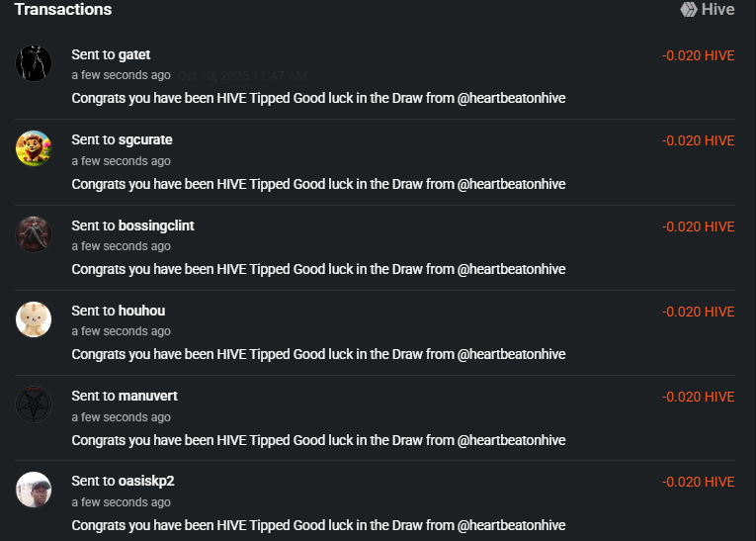Image resolution: width=756 pixels, height=541 pixels.
Task: Click the memo text of the oasiskp2 transfer
Action: [x=318, y=525]
